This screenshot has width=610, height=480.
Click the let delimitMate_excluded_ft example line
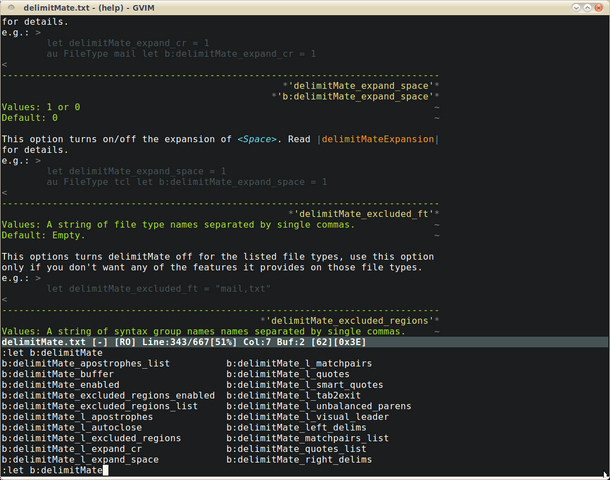click(158, 289)
